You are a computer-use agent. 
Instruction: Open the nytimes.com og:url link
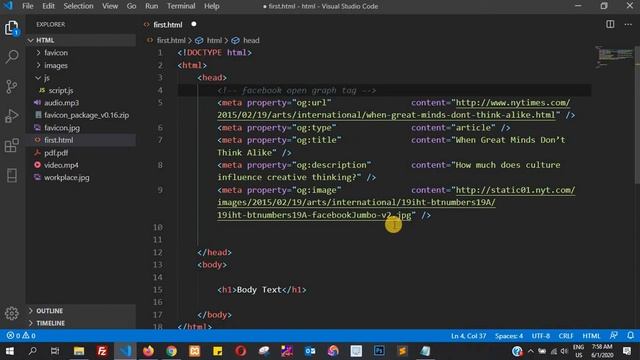tap(513, 103)
